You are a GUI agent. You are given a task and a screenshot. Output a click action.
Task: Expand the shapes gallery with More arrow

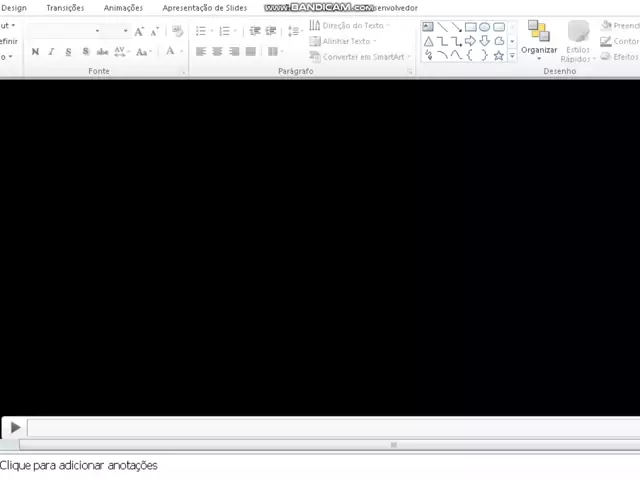(512, 56)
